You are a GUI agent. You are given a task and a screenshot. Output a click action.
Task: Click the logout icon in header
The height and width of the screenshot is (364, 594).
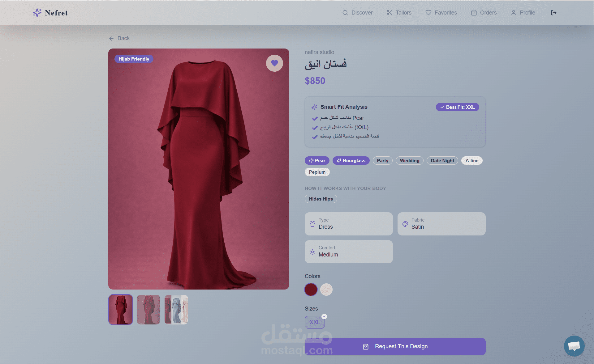(x=553, y=13)
